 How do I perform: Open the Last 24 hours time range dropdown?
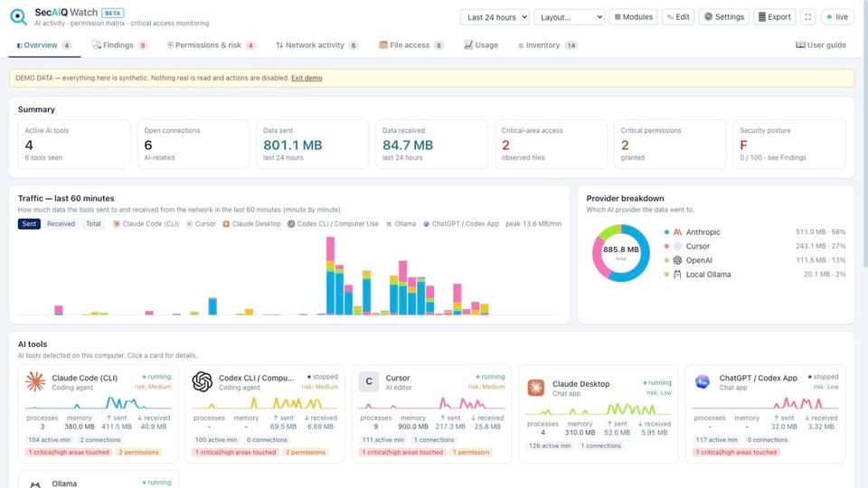coord(495,17)
